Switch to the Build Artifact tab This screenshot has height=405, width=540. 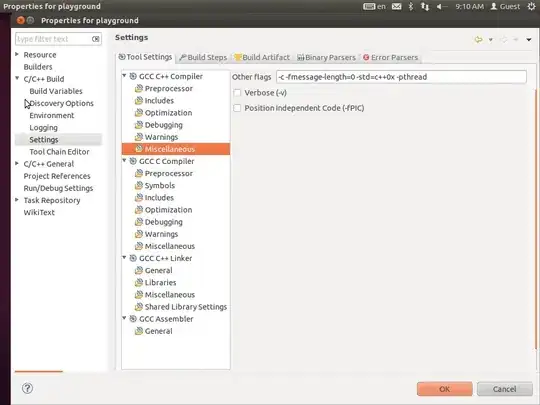[262, 58]
